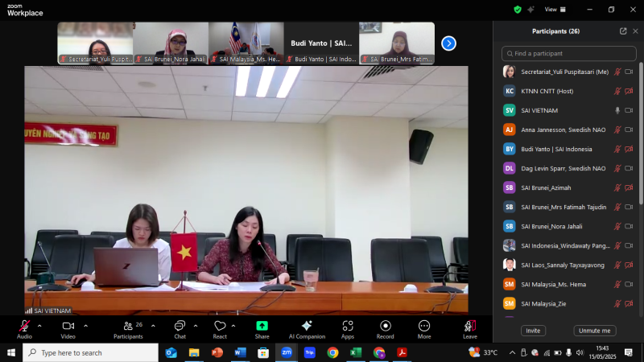
Task: Pop out the Participants panel
Action: [623, 31]
